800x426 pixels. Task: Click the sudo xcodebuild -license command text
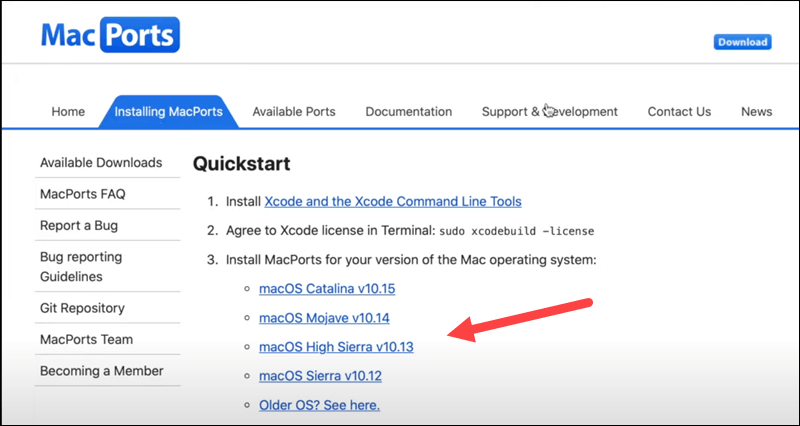517,231
